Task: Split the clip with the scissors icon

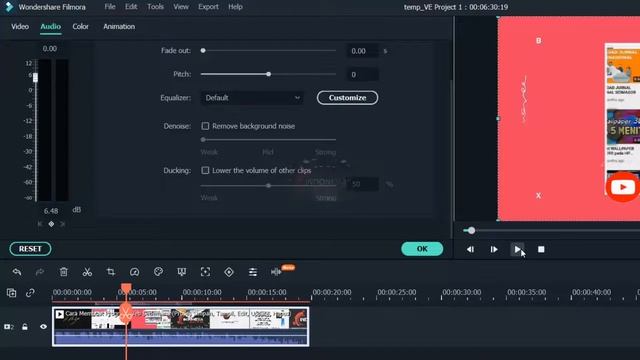Action: point(87,272)
